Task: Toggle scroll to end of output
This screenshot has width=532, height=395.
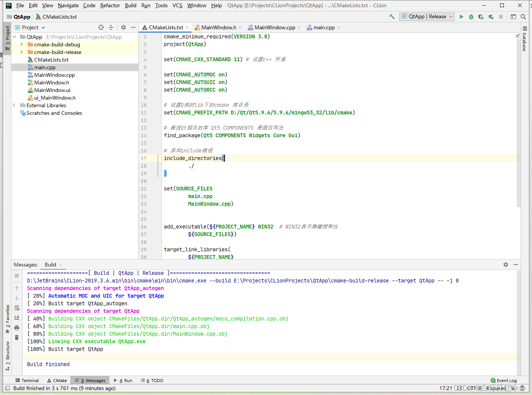Action: tap(17, 318)
